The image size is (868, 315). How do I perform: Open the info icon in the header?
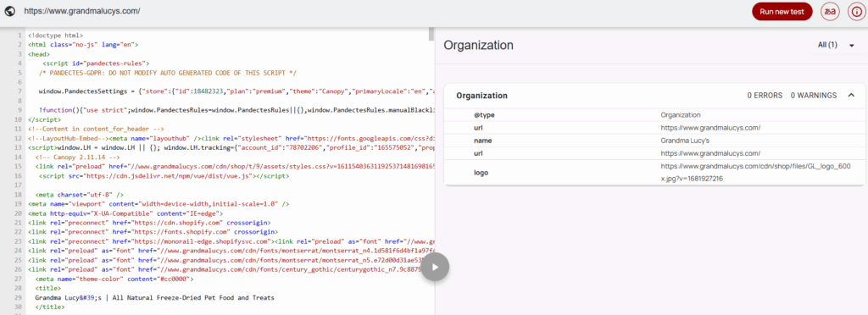pyautogui.click(x=857, y=11)
